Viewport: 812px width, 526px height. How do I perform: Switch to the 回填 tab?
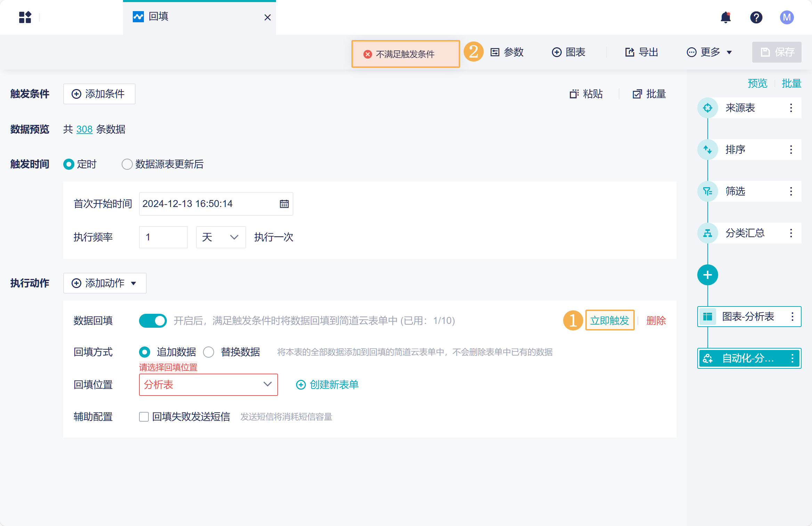click(x=159, y=17)
